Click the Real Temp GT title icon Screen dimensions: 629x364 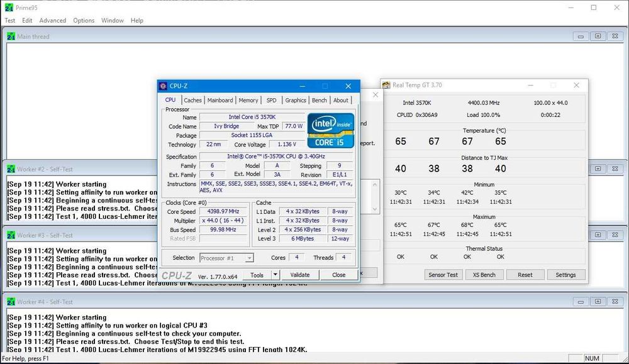point(386,85)
